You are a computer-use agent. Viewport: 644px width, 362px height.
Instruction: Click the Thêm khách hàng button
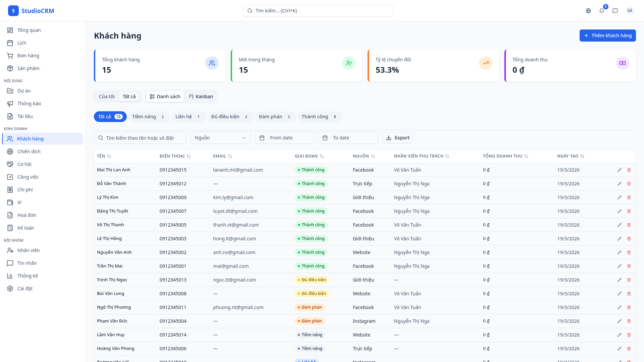pyautogui.click(x=607, y=35)
